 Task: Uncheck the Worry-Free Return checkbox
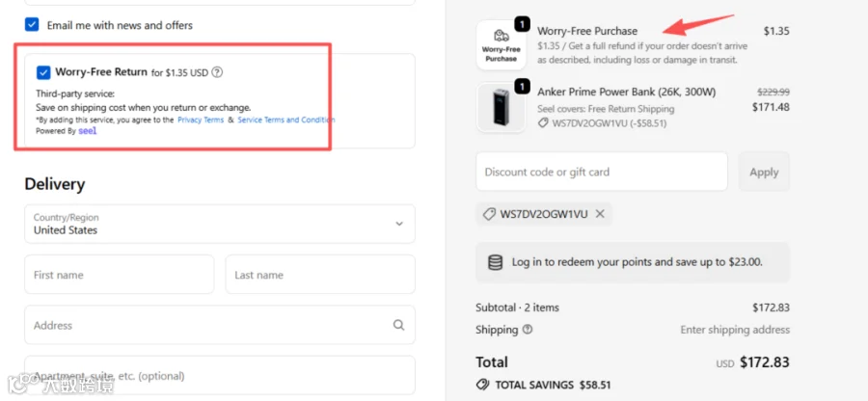[43, 72]
